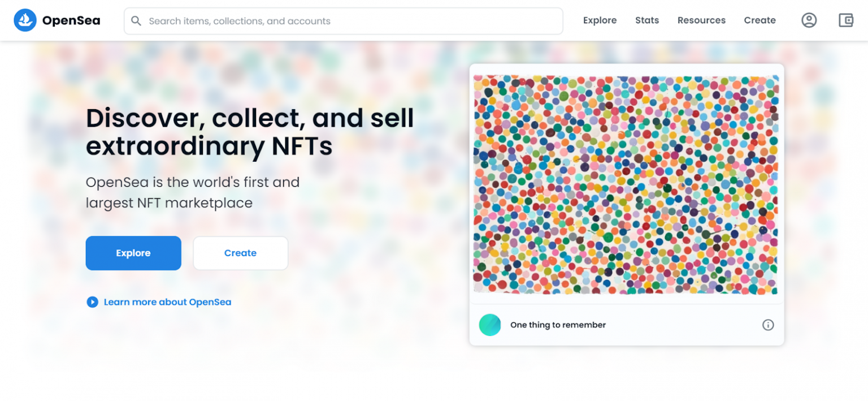Image resolution: width=868 pixels, height=401 pixels.
Task: Select Create from the navigation bar
Action: pyautogui.click(x=759, y=20)
